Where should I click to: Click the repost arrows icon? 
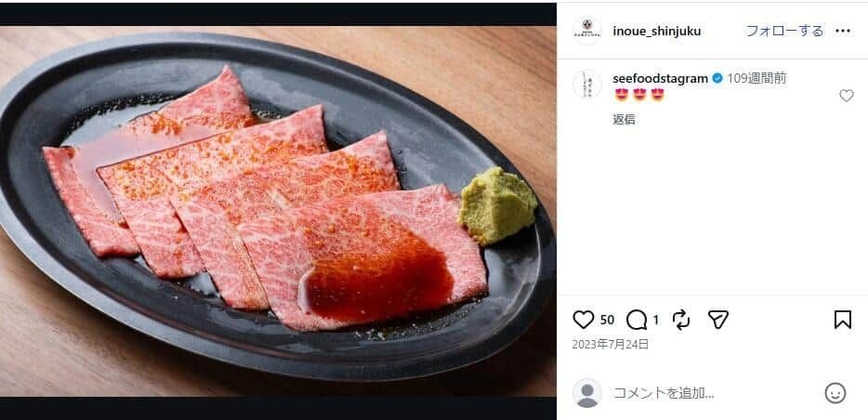click(x=681, y=320)
